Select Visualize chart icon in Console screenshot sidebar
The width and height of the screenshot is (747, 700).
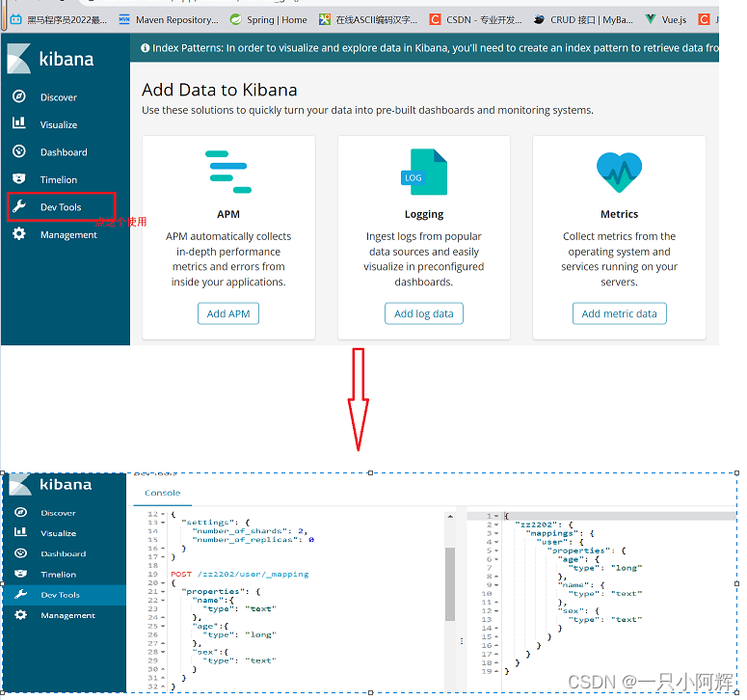pyautogui.click(x=20, y=532)
